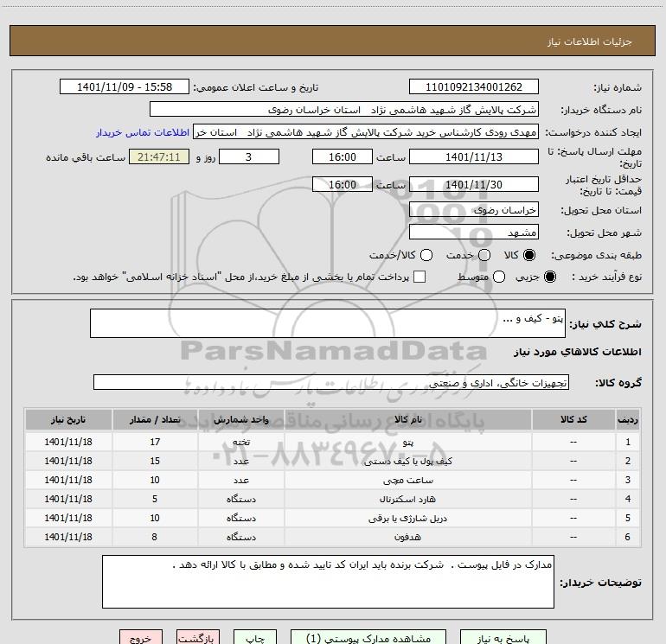Click the واحد شمارش column header
This screenshot has height=644, width=666.
(240, 419)
